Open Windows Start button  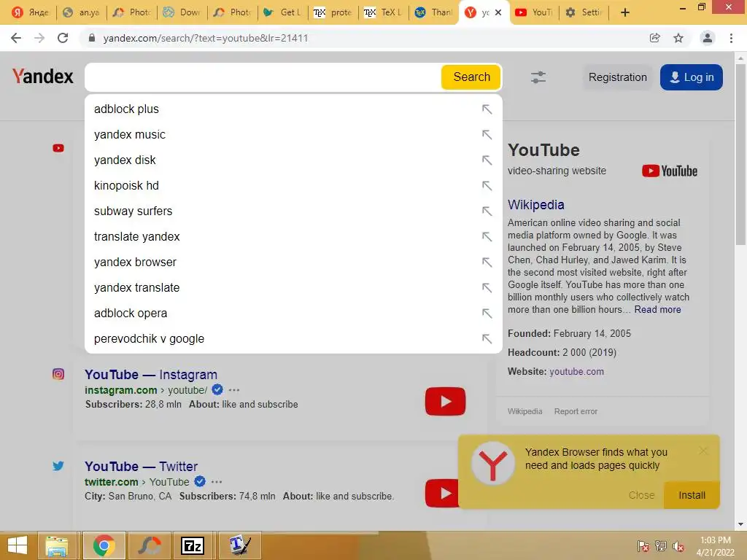18,545
